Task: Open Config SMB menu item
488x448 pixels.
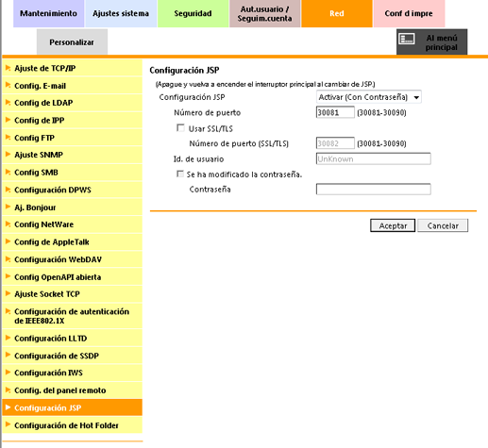Action: pyautogui.click(x=72, y=173)
